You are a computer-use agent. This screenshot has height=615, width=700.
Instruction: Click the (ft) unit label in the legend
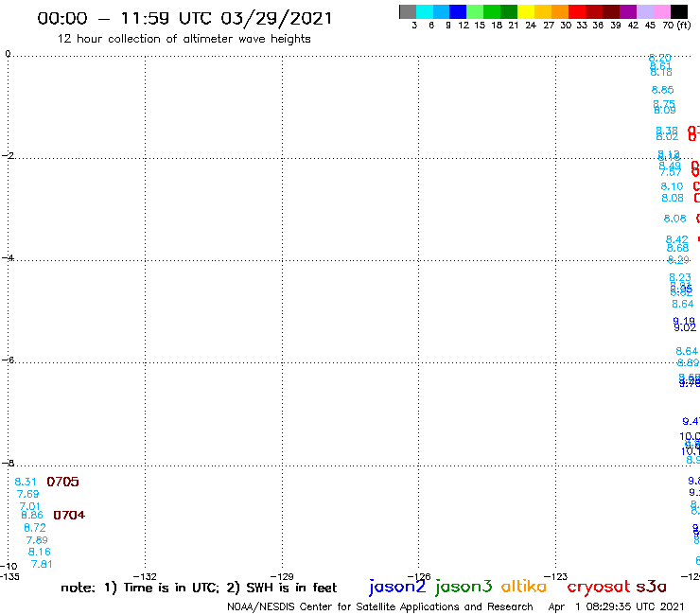684,25
